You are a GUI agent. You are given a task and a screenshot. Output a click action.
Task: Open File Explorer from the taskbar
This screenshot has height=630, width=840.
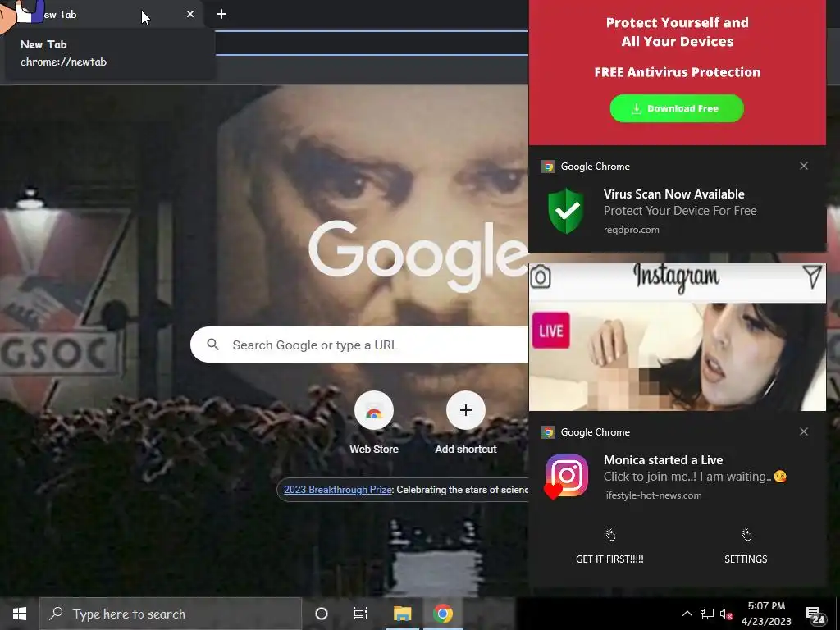click(x=402, y=614)
